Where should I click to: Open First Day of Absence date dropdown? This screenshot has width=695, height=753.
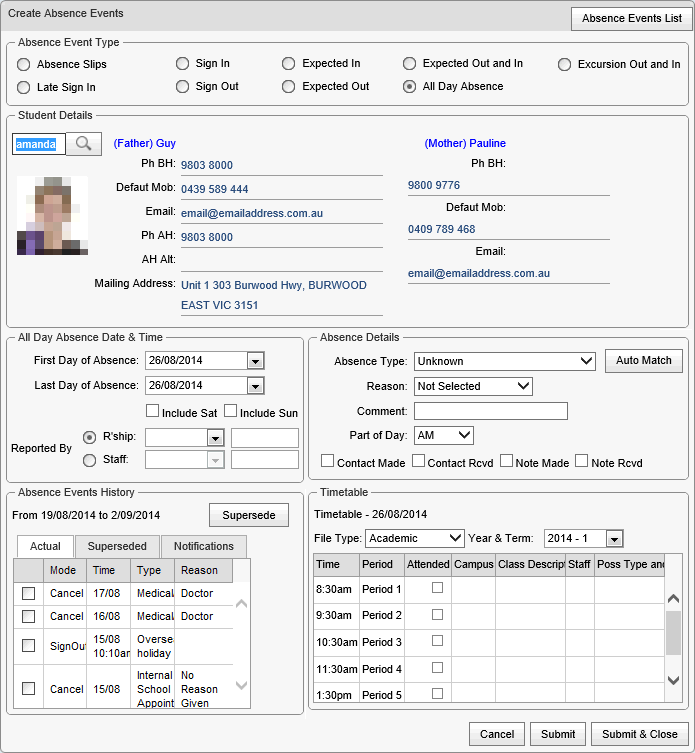pos(256,361)
